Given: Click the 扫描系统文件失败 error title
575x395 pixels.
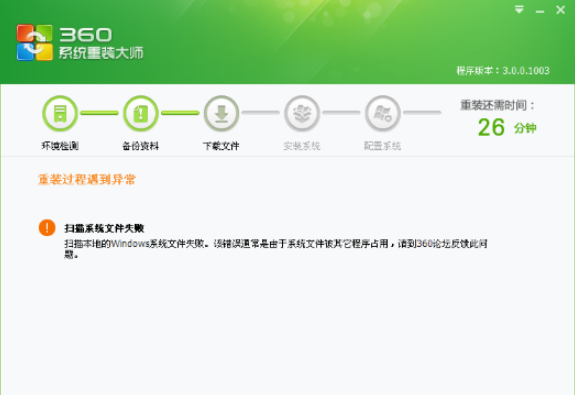Looking at the screenshot, I should (104, 228).
